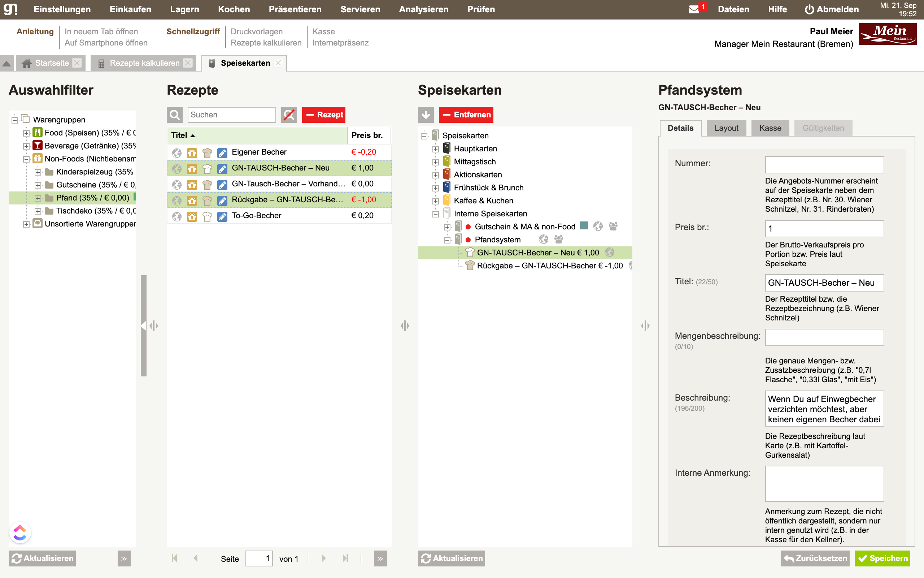The width and height of the screenshot is (924, 578).
Task: Go to the next page arrow
Action: pyautogui.click(x=324, y=558)
